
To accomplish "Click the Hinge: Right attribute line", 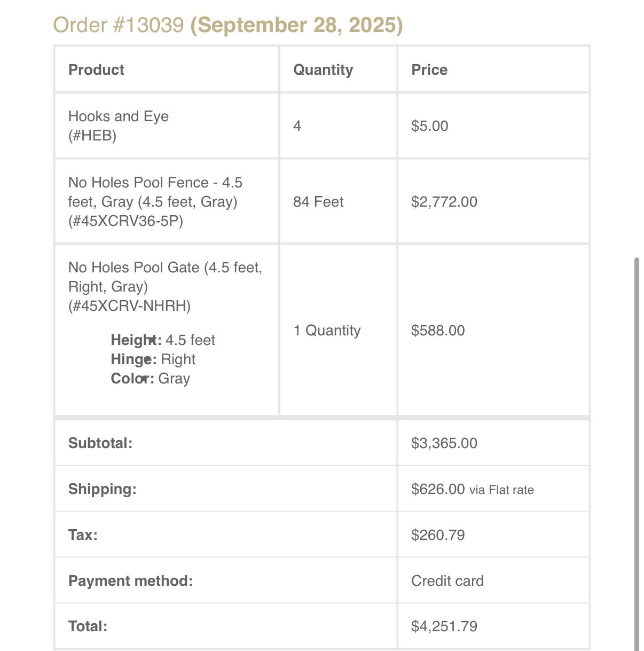I will (x=153, y=359).
